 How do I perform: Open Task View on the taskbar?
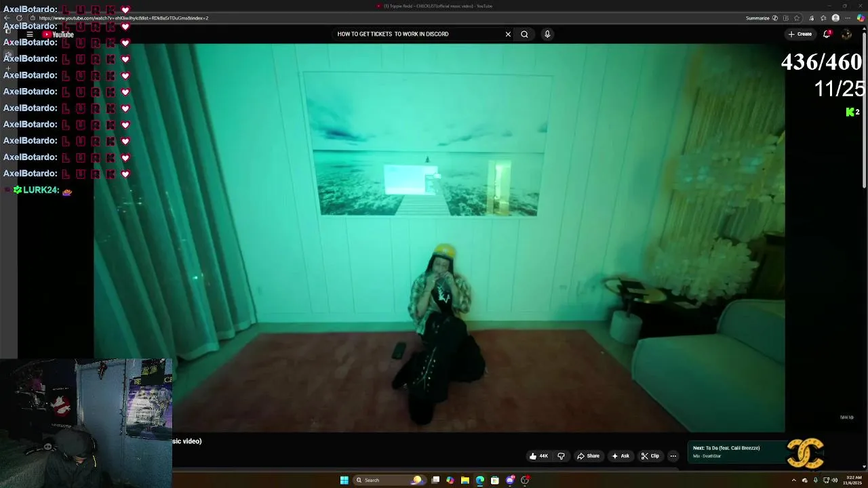pos(435,480)
